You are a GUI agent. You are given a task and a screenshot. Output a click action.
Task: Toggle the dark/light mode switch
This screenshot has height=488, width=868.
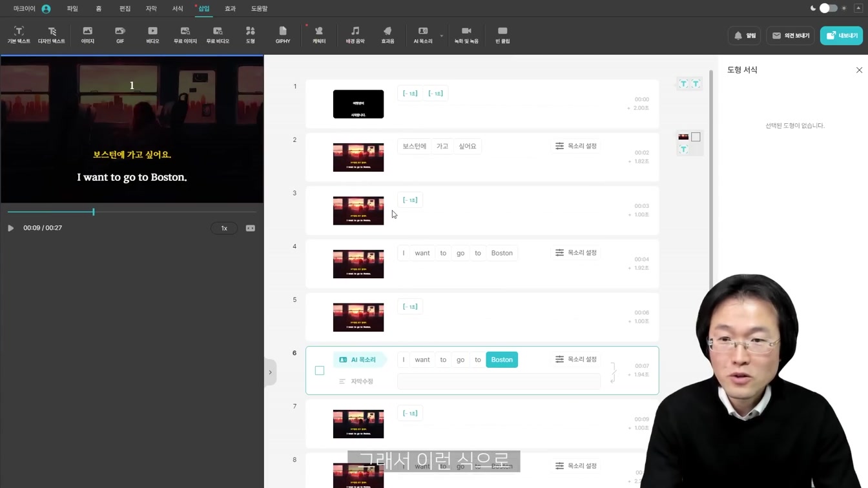click(x=829, y=8)
